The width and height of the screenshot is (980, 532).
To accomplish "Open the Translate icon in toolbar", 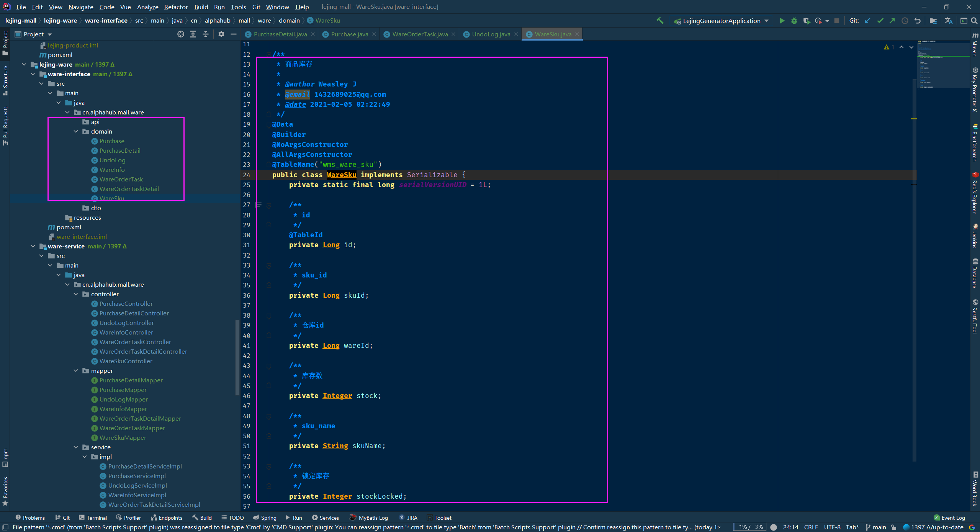I will pyautogui.click(x=948, y=21).
